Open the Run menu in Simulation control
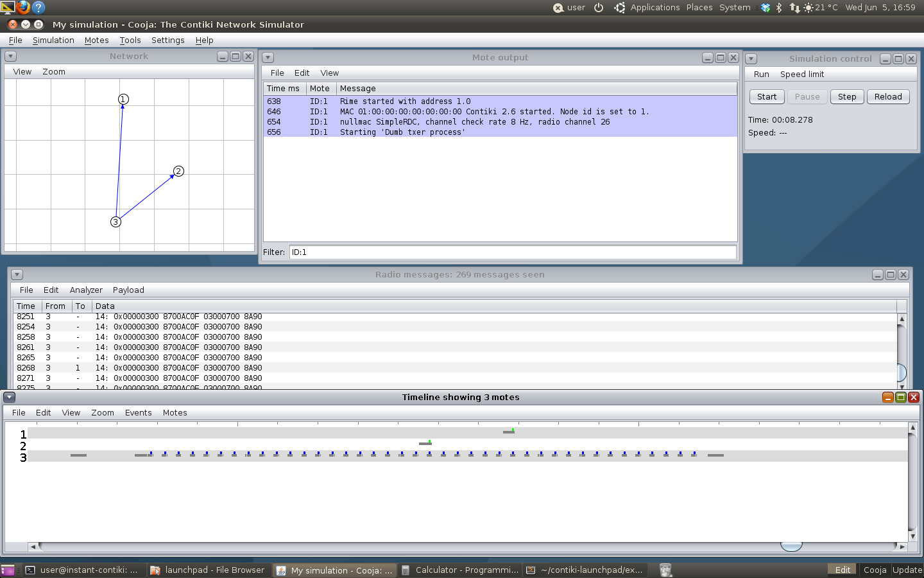The height and width of the screenshot is (578, 924). (761, 74)
